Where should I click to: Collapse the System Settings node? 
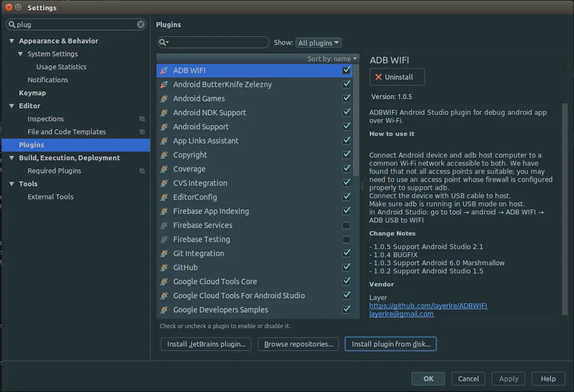[21, 54]
